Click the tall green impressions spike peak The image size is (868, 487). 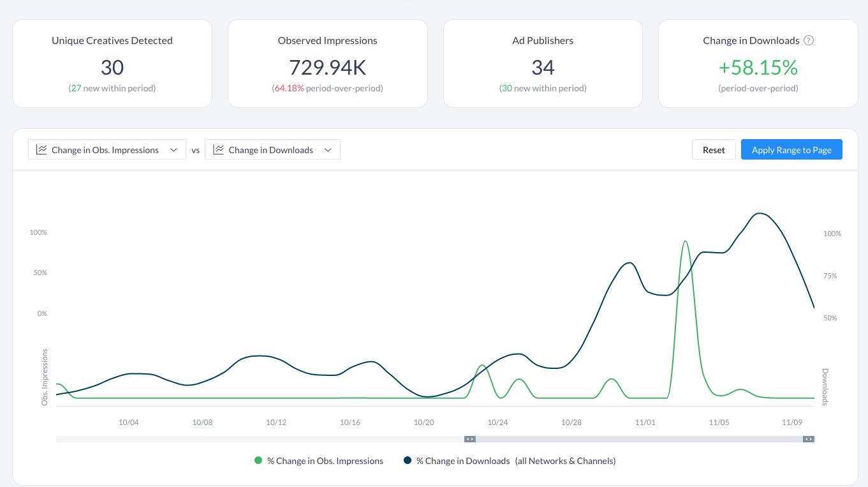click(685, 241)
